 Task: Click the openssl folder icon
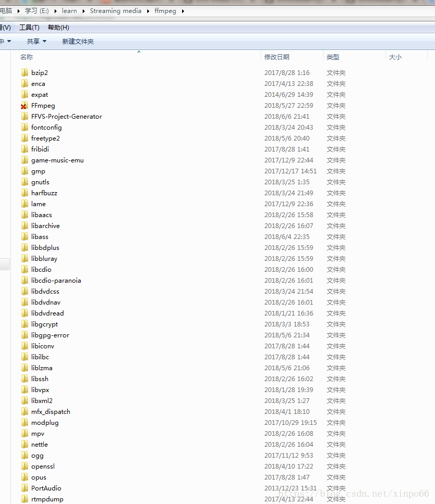[x=24, y=467]
